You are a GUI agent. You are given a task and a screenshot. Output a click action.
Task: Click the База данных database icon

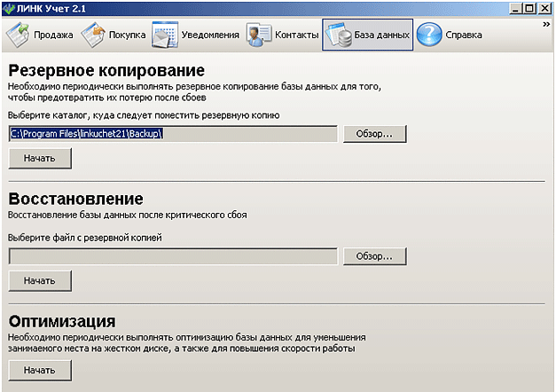pyautogui.click(x=338, y=35)
